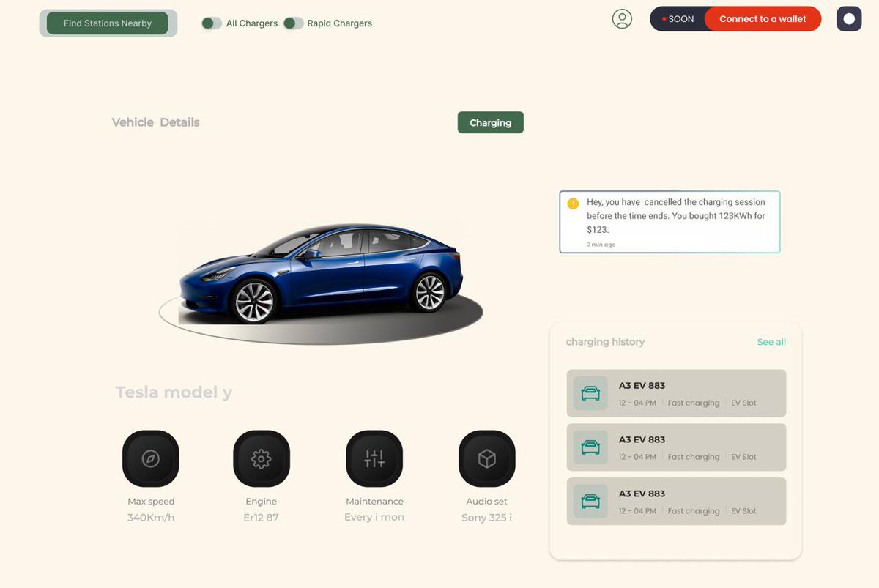
Task: Click the 2 min ago timestamp
Action: [601, 245]
